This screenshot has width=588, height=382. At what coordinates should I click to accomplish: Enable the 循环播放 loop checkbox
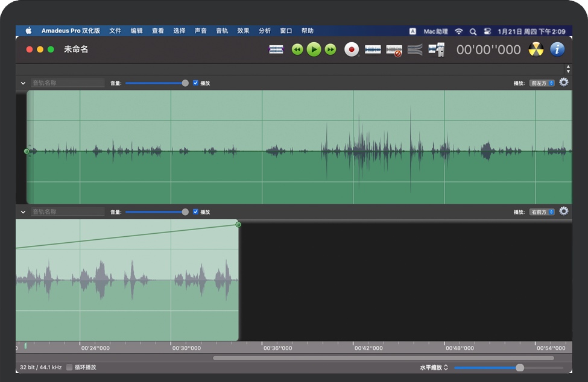pyautogui.click(x=70, y=367)
